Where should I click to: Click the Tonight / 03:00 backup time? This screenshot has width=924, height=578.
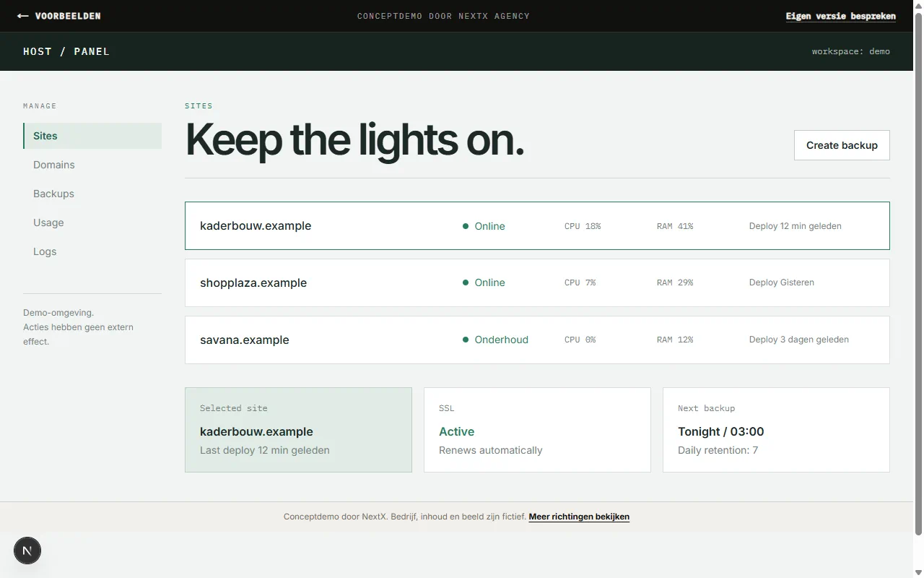click(x=721, y=431)
